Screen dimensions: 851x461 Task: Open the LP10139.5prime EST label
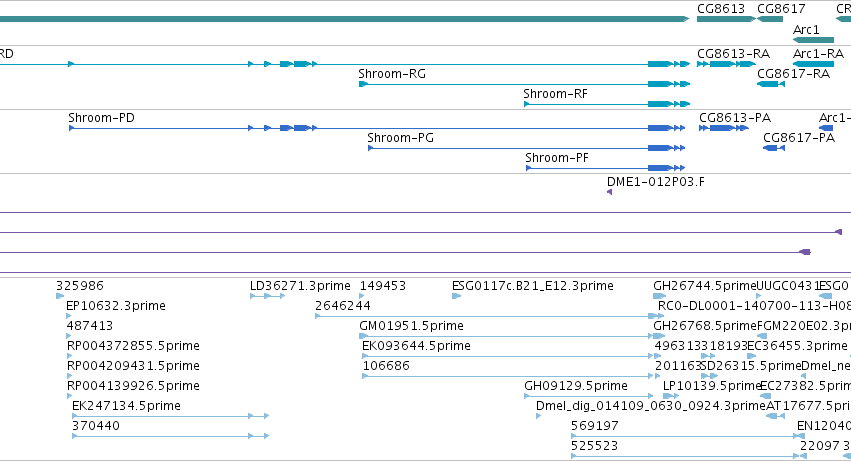click(713, 386)
